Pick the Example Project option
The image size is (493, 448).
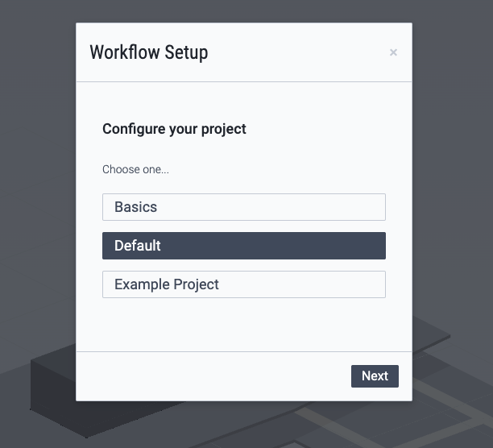pyautogui.click(x=243, y=284)
